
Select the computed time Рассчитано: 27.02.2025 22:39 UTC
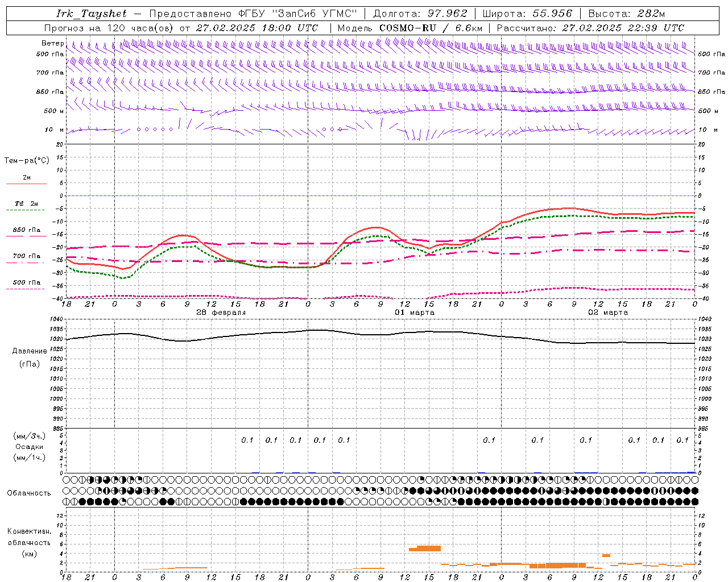[x=590, y=28]
